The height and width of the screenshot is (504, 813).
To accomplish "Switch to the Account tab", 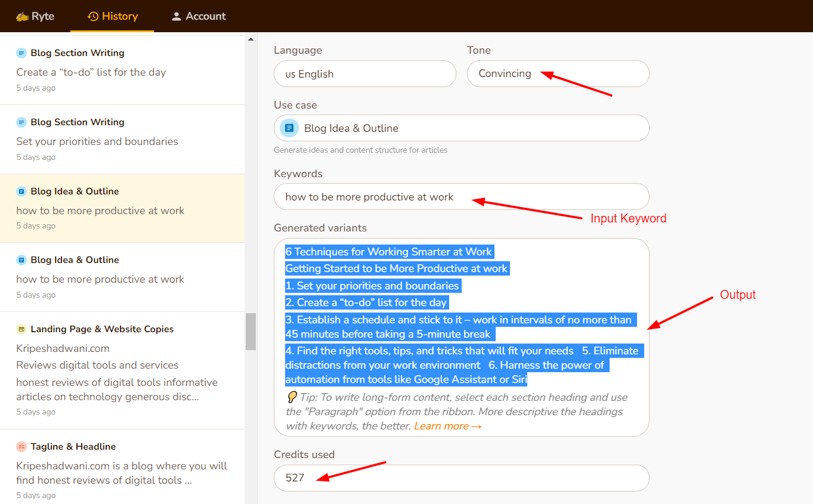I will [199, 16].
